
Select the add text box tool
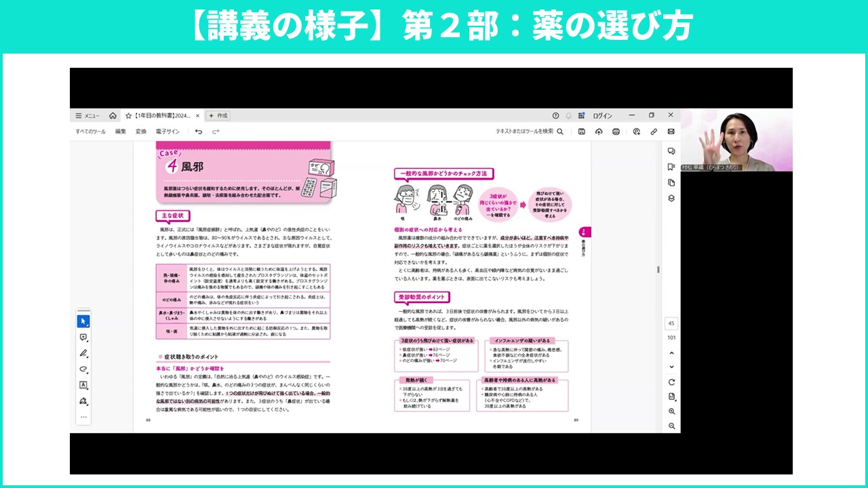[83, 385]
